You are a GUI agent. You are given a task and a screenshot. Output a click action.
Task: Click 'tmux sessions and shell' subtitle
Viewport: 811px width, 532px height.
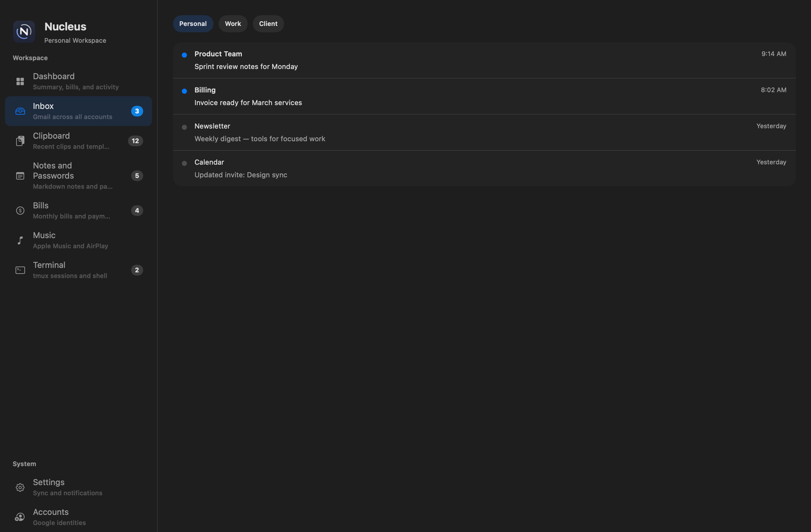pyautogui.click(x=70, y=276)
